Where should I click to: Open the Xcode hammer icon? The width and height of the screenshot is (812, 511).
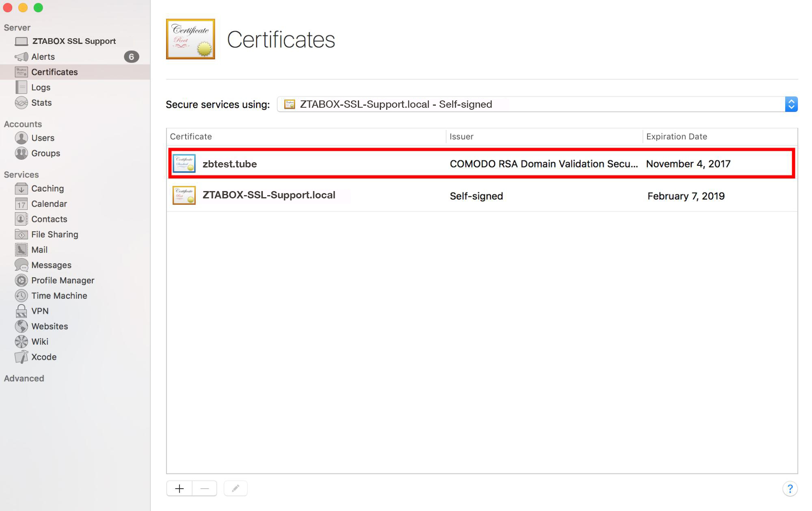[21, 357]
